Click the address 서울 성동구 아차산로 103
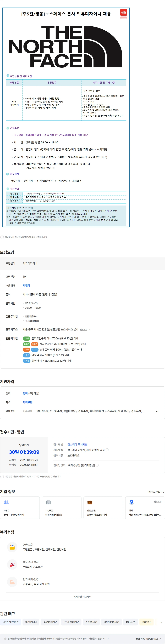Screen dimensions: 165x644 (145, 515)
